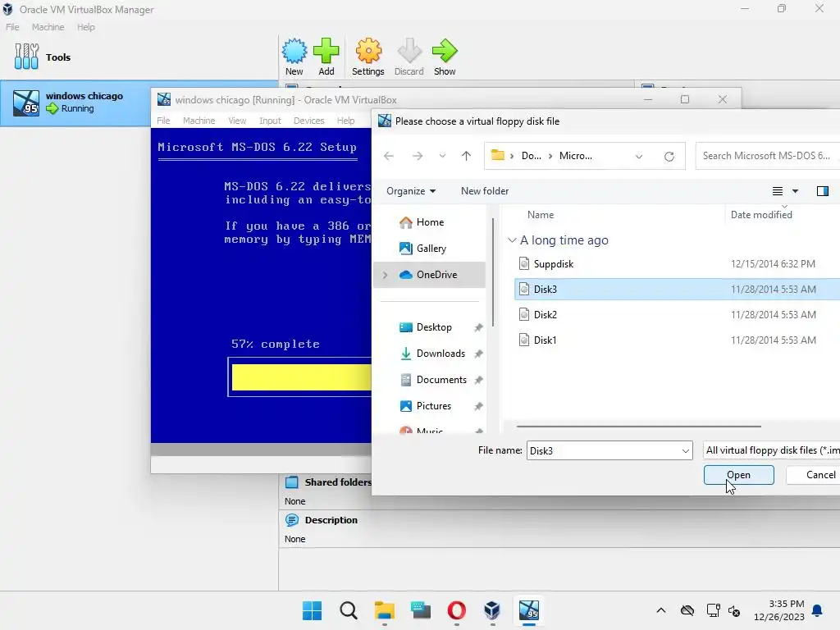Open the VM window's Devices menu
Viewport: 840px width, 630px height.
pyautogui.click(x=308, y=121)
